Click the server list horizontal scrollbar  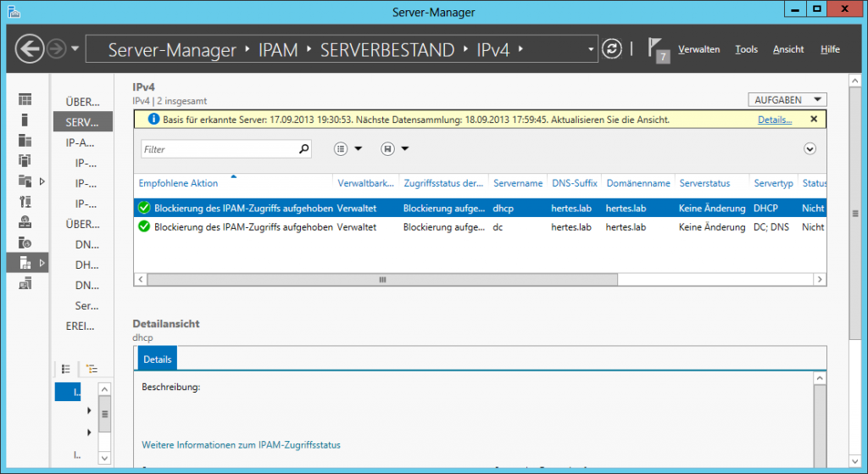point(381,279)
